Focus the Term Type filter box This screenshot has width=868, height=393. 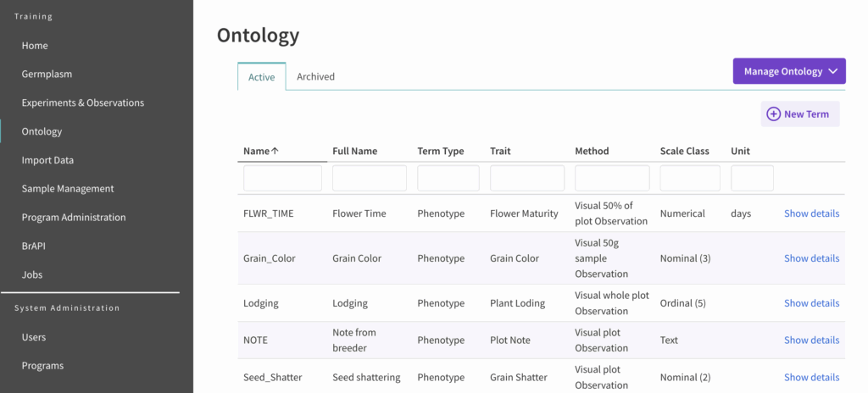click(x=448, y=179)
